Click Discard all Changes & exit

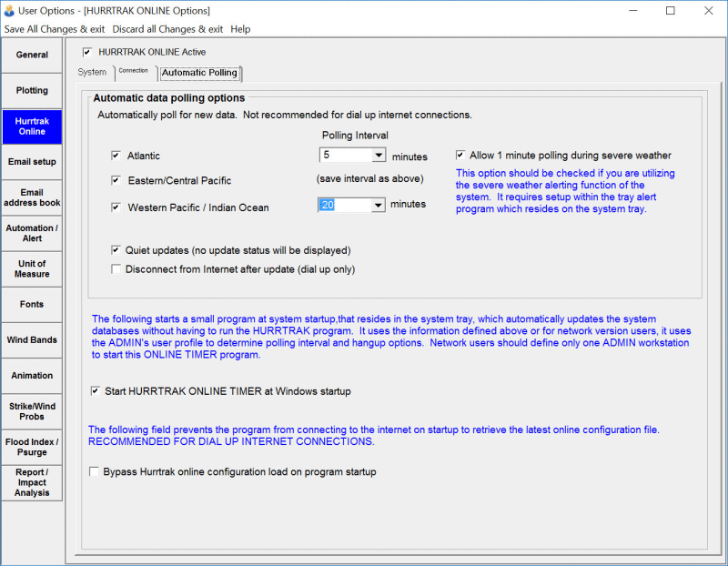167,29
